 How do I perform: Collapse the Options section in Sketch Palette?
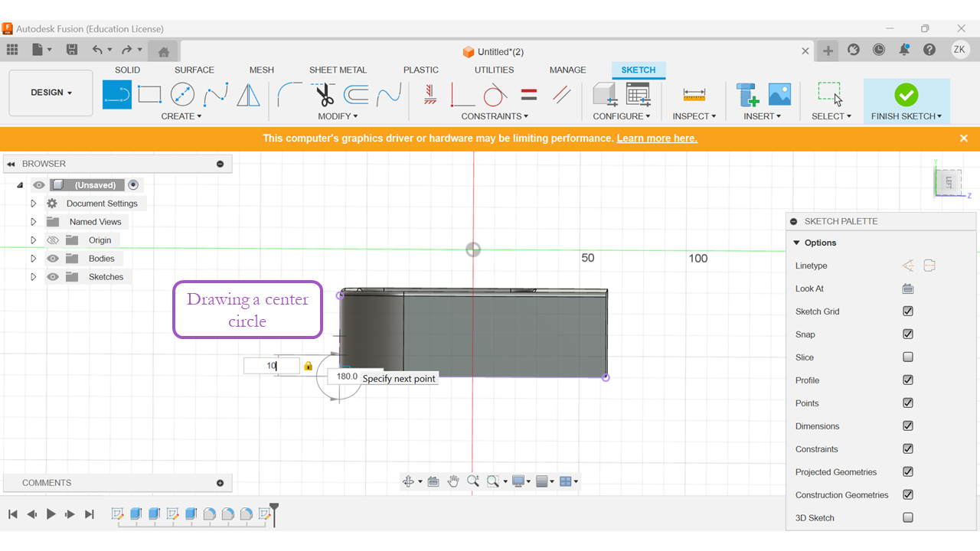pyautogui.click(x=797, y=243)
